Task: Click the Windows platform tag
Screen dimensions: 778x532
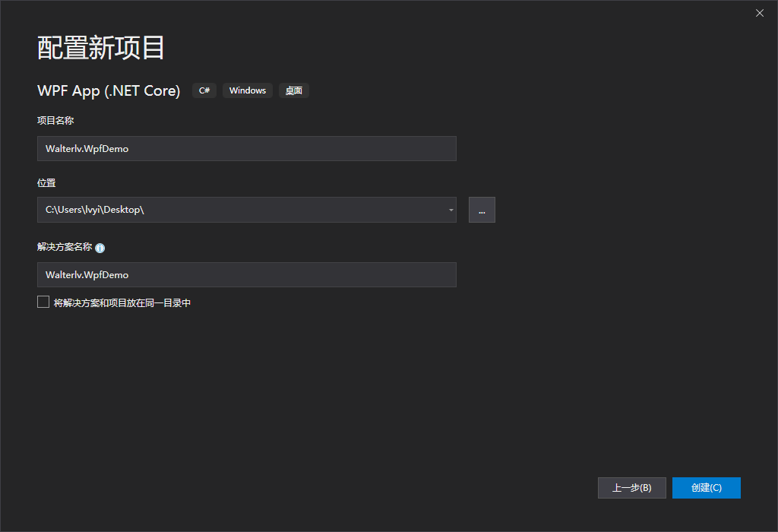Action: tap(248, 90)
